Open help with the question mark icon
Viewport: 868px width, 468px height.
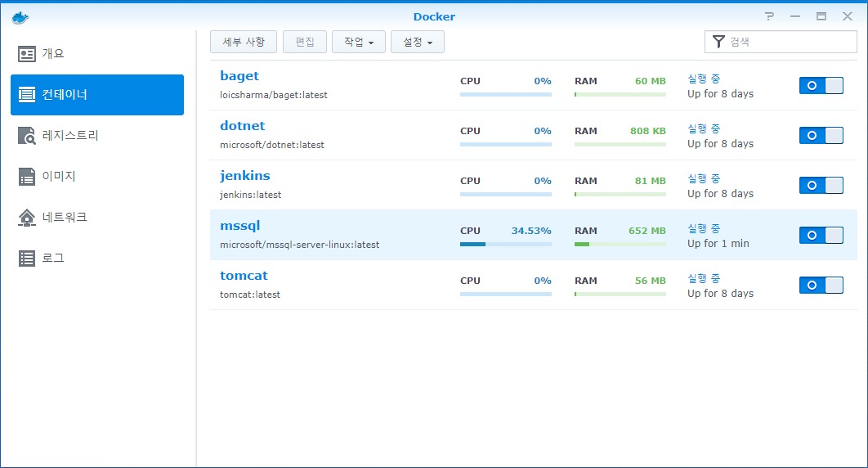click(x=769, y=16)
